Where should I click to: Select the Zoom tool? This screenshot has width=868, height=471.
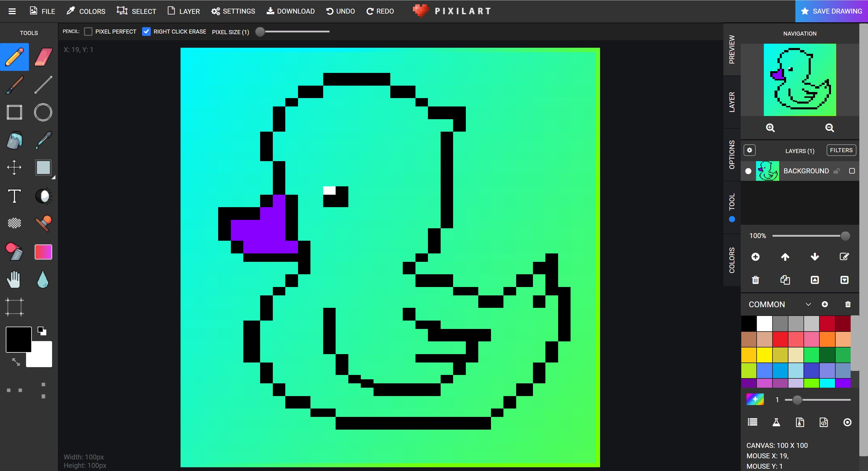[x=770, y=128]
